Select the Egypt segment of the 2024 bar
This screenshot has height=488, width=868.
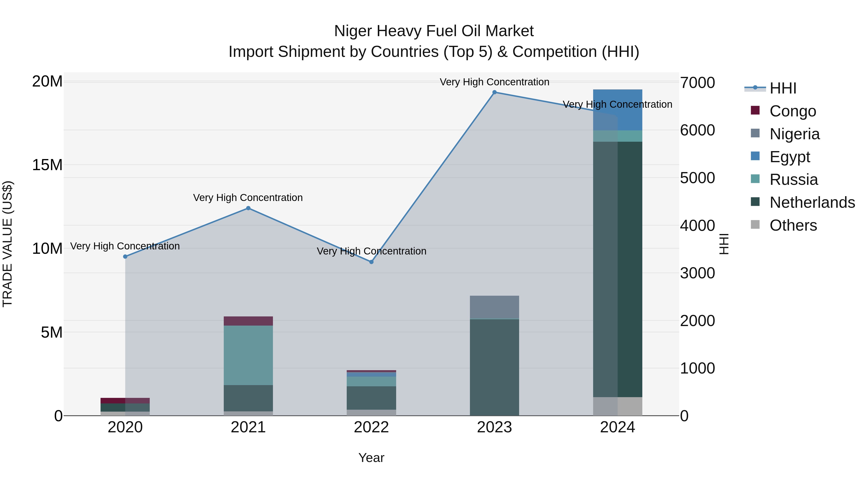tap(618, 110)
